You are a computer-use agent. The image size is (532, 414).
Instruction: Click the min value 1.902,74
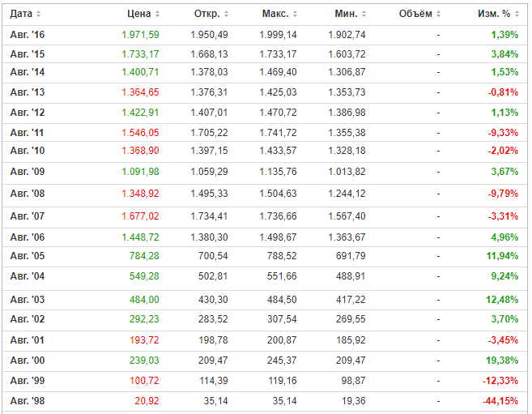point(347,35)
